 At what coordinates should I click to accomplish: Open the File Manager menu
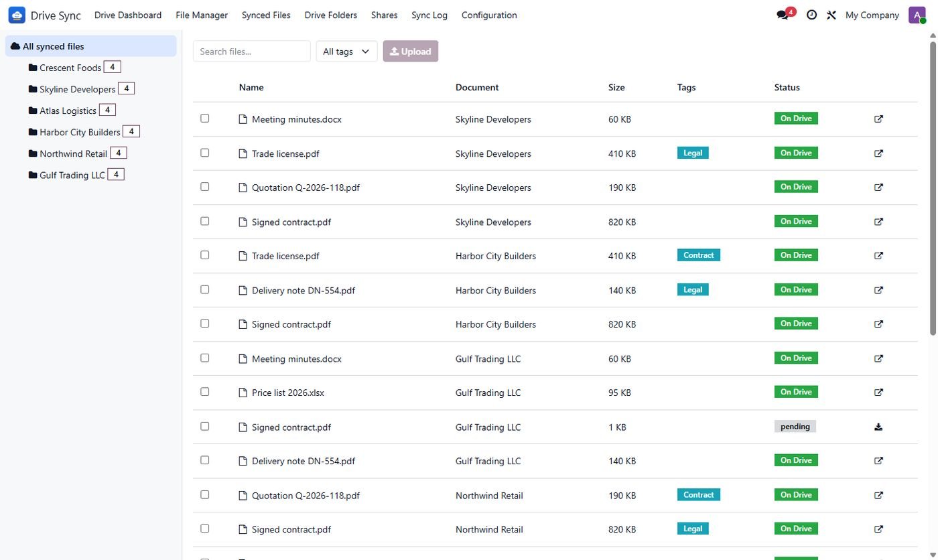coord(202,15)
